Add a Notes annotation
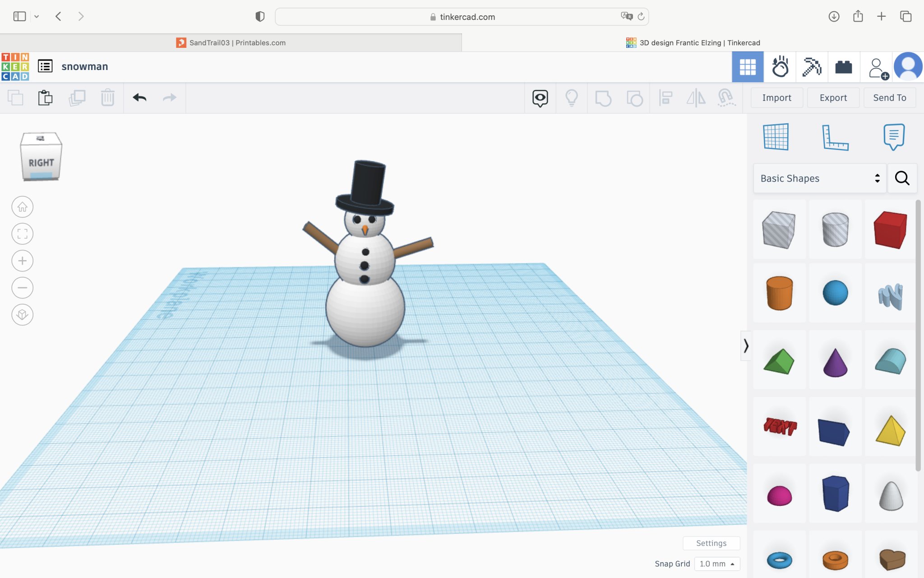924x578 pixels. click(x=894, y=137)
